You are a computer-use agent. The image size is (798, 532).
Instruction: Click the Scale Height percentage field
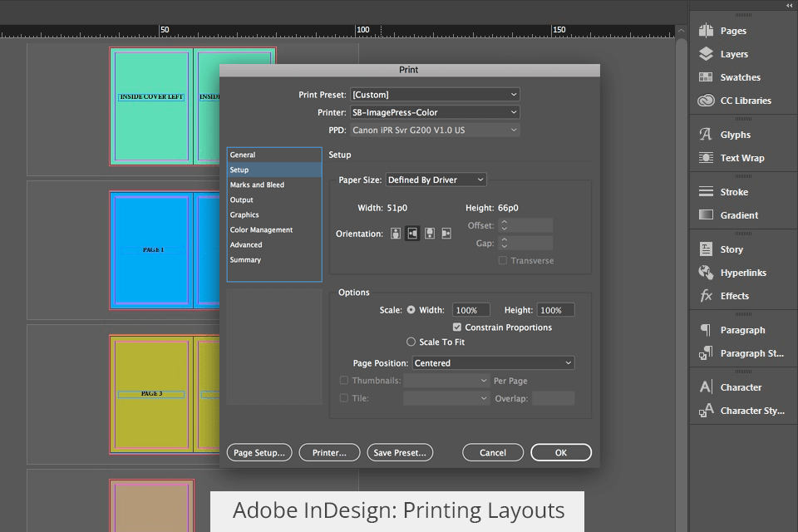tap(556, 310)
